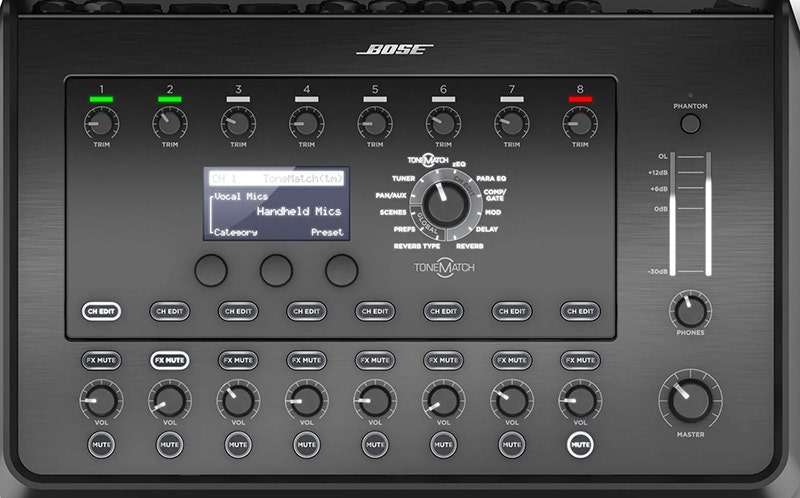Viewport: 800px width, 498px height.
Task: Click the MOD label on selector
Action: click(x=493, y=212)
